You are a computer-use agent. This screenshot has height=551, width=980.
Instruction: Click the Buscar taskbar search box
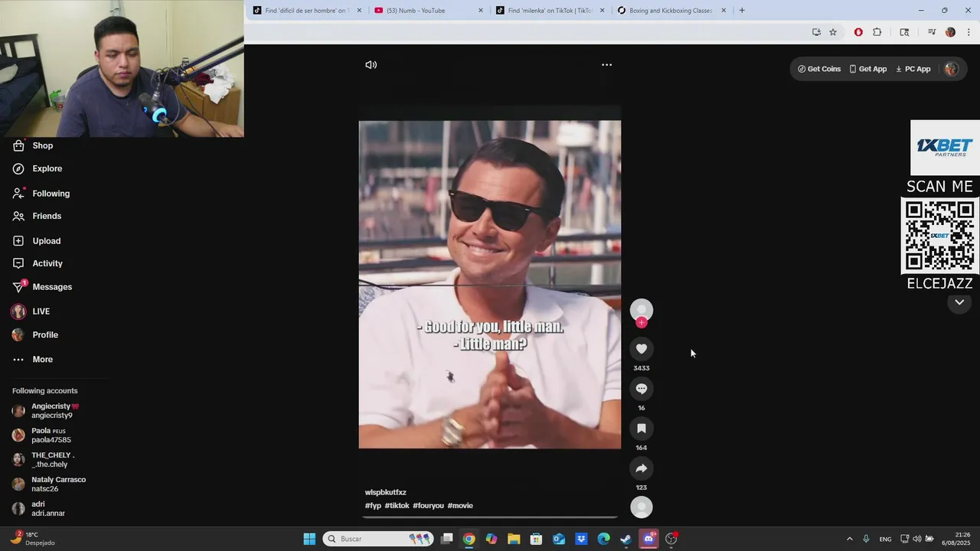coord(377,539)
